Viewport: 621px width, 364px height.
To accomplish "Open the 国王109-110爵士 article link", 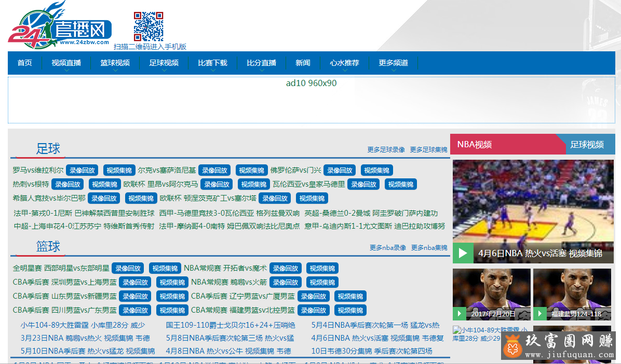I will (x=231, y=325).
